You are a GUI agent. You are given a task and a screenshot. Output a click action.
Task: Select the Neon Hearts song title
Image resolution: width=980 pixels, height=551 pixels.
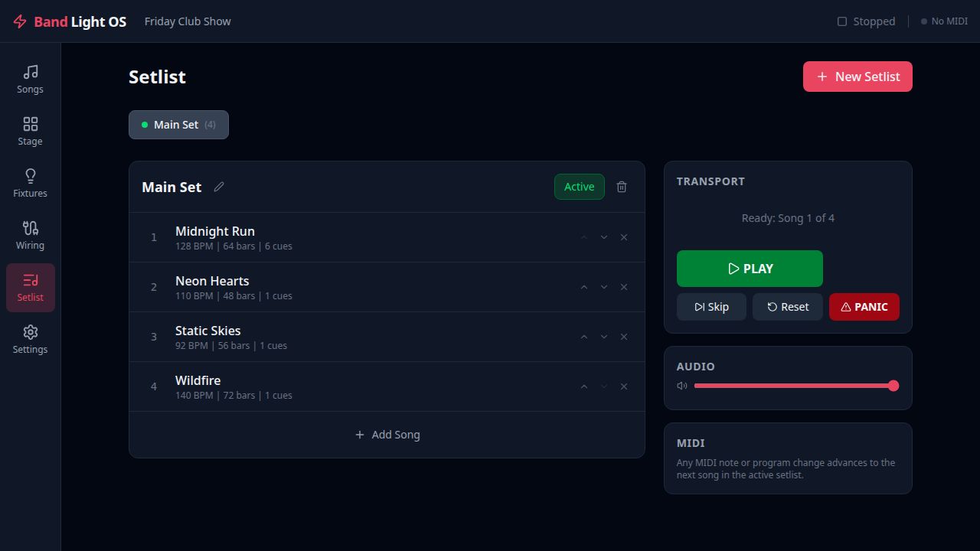pos(212,281)
